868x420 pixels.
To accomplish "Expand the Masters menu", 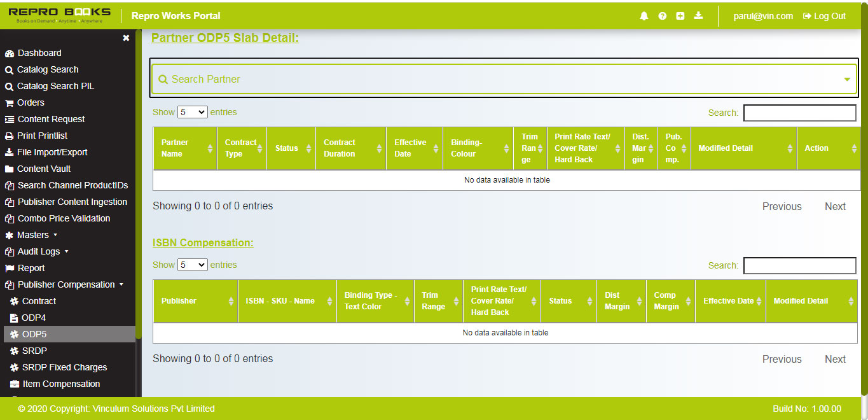I will 33,235.
